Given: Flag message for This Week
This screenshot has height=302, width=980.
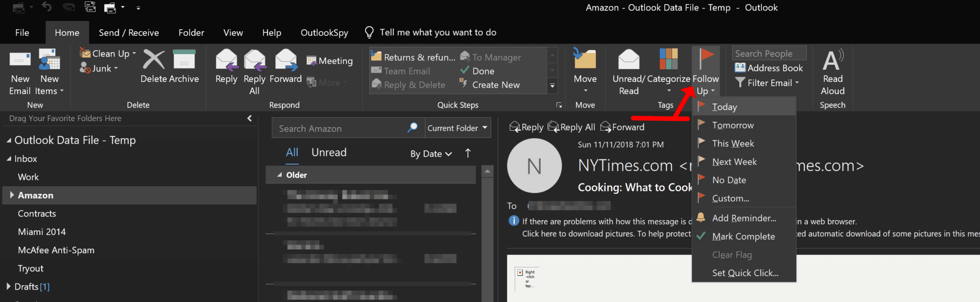Looking at the screenshot, I should click(744, 143).
